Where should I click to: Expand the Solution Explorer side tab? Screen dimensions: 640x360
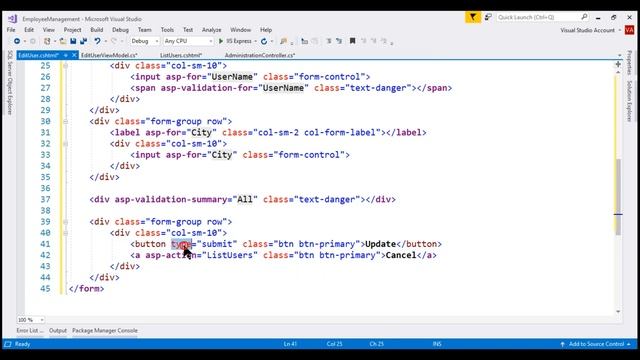[x=629, y=101]
